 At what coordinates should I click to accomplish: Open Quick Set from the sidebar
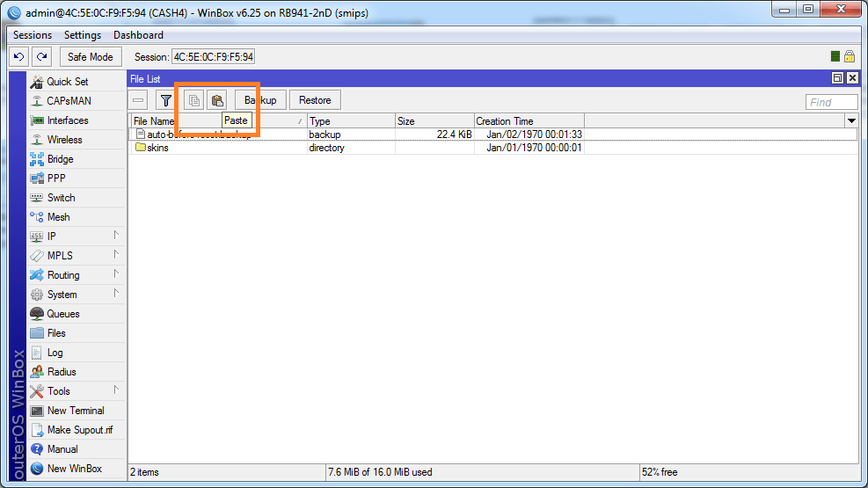(x=67, y=82)
